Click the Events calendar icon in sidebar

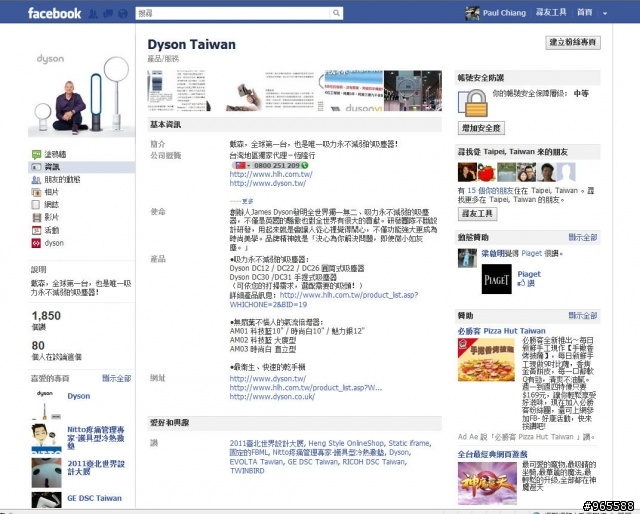coord(36,230)
